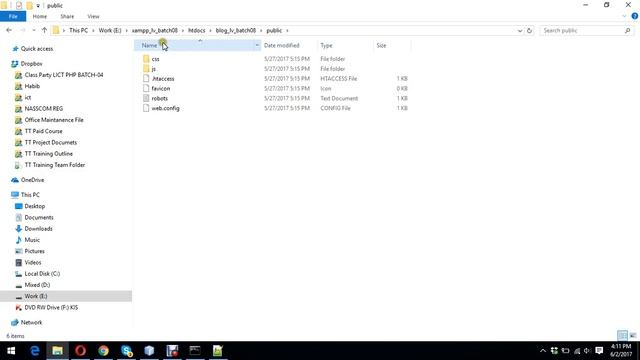Open Mixed (D:) drive
Viewport: 640px width, 360px height.
click(x=37, y=285)
